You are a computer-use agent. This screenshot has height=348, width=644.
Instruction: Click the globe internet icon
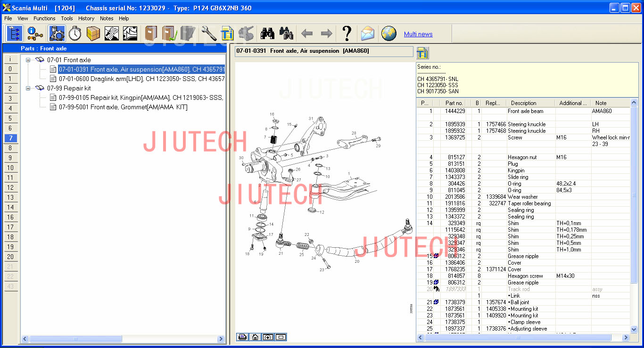(x=389, y=33)
